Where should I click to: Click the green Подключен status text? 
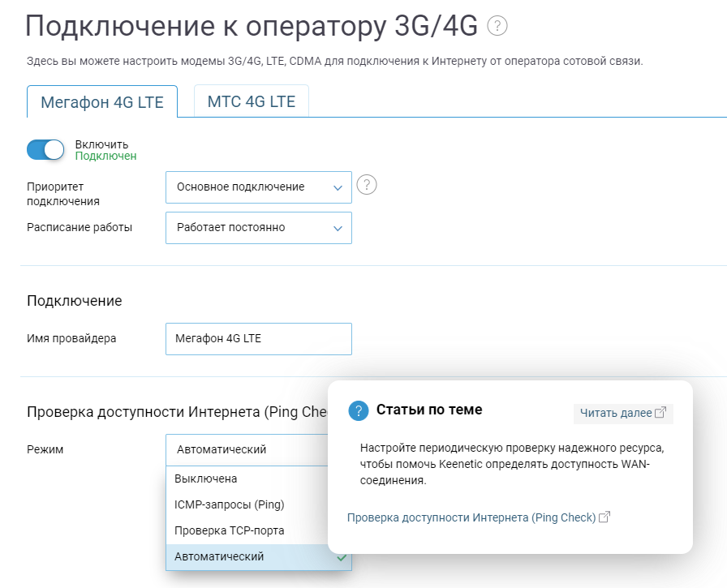coord(105,157)
